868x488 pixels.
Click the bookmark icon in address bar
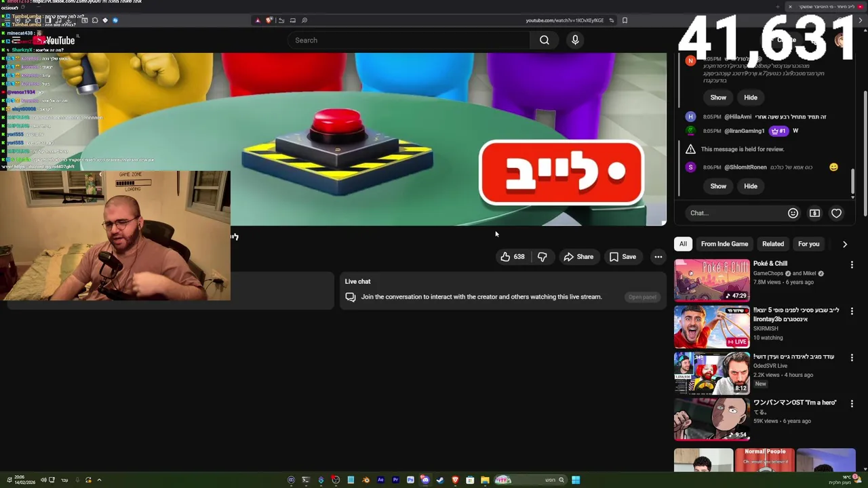pos(625,20)
